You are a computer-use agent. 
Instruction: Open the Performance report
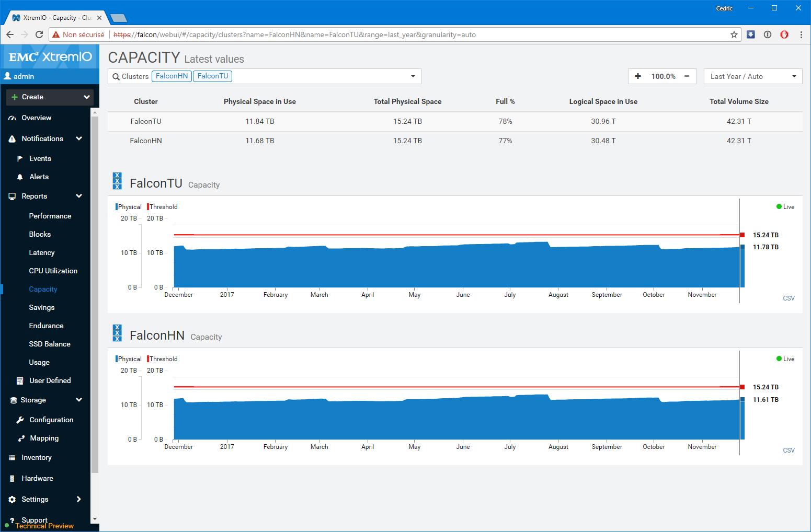[50, 216]
